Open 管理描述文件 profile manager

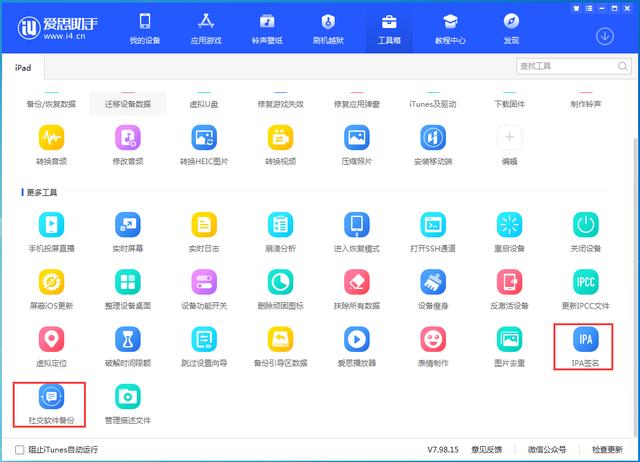tap(128, 397)
